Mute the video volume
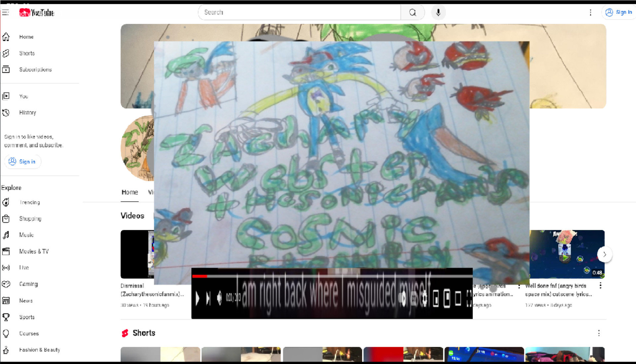Image resolution: width=636 pixels, height=364 pixels. tap(219, 298)
